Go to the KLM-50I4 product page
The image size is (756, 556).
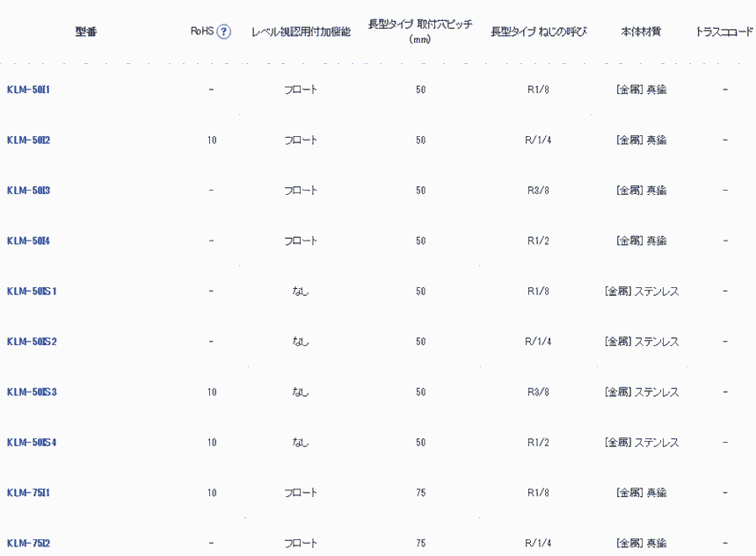click(28, 241)
